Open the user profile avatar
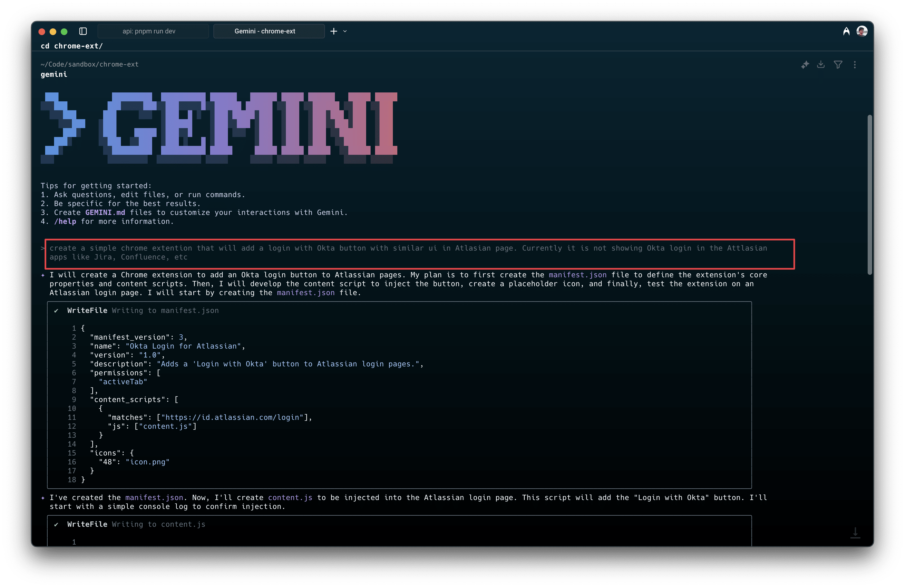Image resolution: width=905 pixels, height=588 pixels. pyautogui.click(x=862, y=31)
